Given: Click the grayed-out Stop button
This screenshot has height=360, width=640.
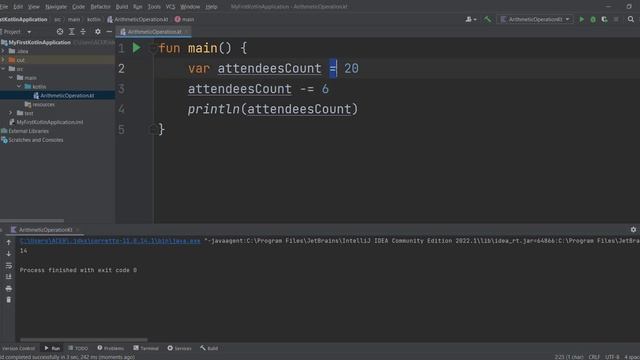Looking at the screenshot, I should pos(616,19).
